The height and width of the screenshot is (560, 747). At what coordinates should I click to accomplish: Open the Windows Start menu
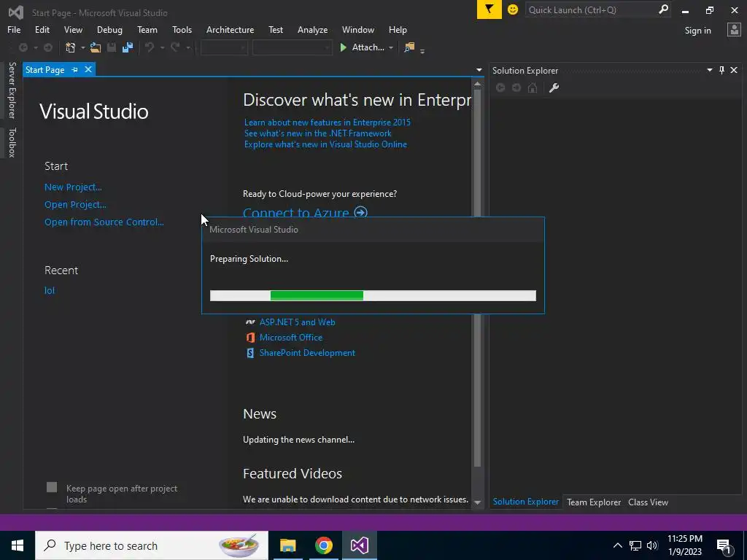tap(18, 545)
